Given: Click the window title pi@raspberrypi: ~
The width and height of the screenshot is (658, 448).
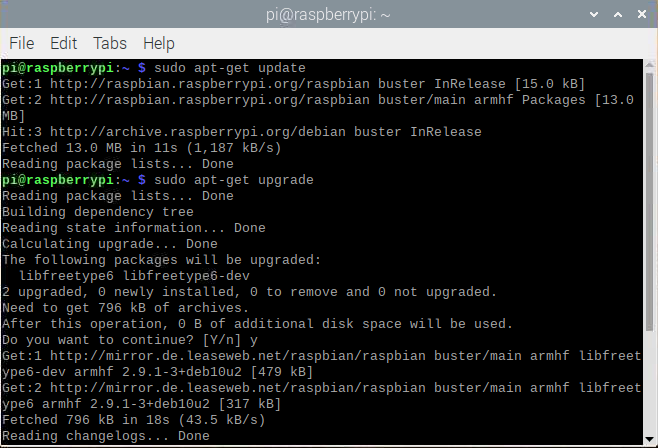Looking at the screenshot, I should pos(328,15).
